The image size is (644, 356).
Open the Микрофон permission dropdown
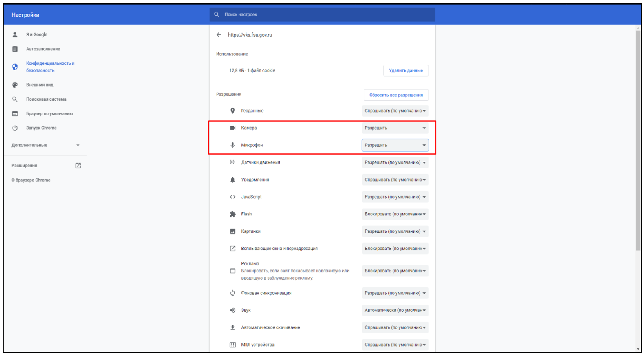395,145
